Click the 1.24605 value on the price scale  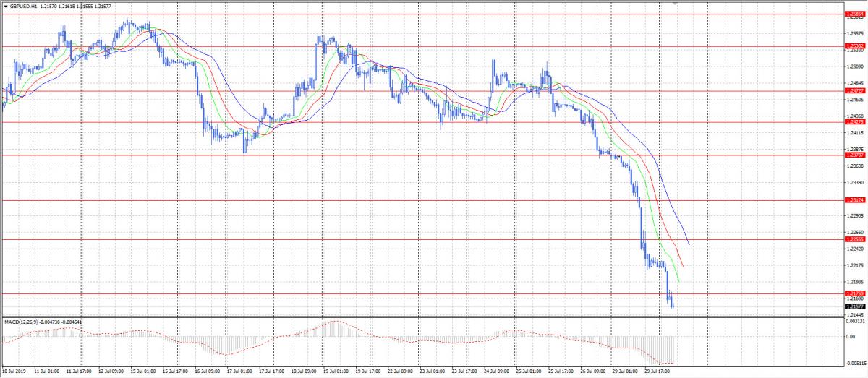[x=855, y=100]
